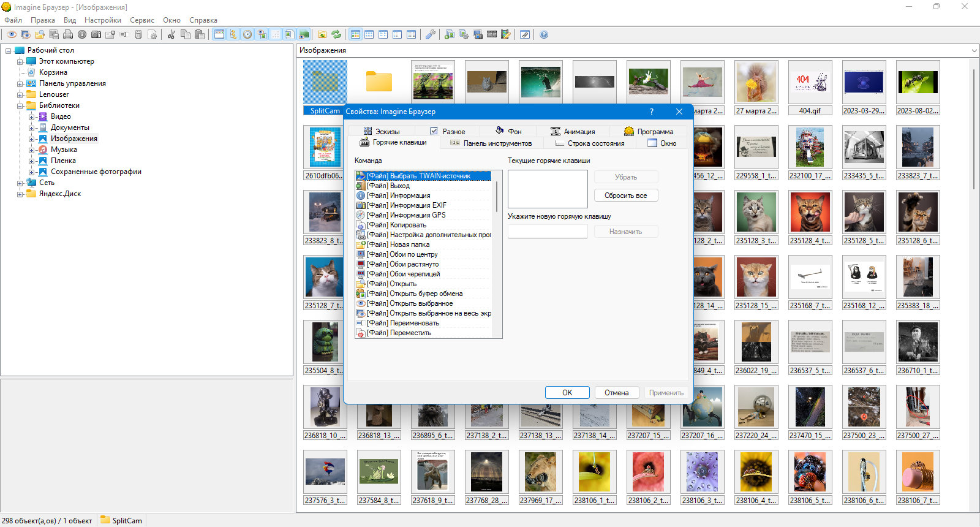980x527 pixels.
Task: Click the new hotkey input field
Action: tap(548, 232)
